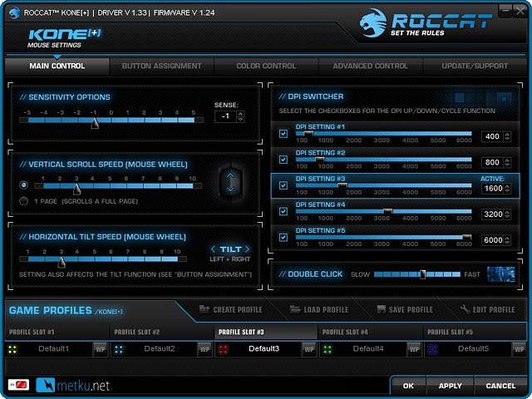Click the metku.net logo
532x399 pixels.
[72, 385]
